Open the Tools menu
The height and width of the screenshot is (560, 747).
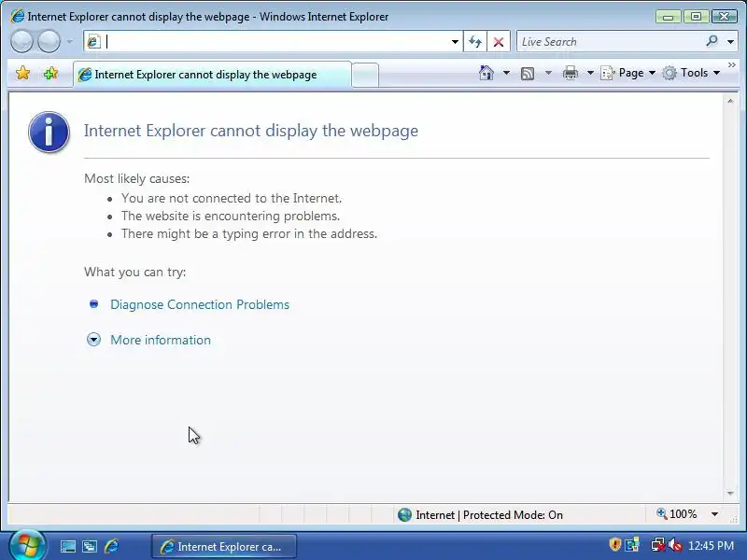(691, 73)
